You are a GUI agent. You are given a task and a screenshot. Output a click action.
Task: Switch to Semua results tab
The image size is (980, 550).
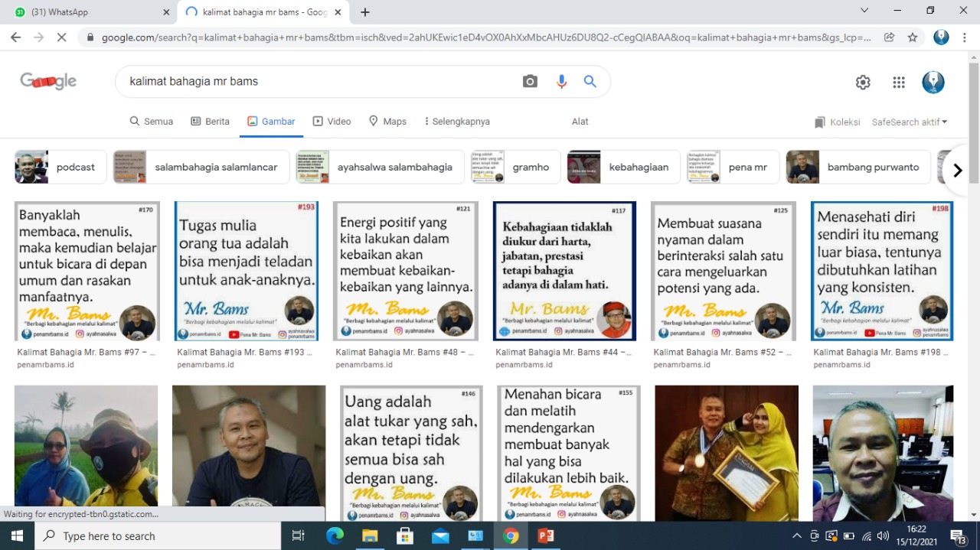point(152,122)
